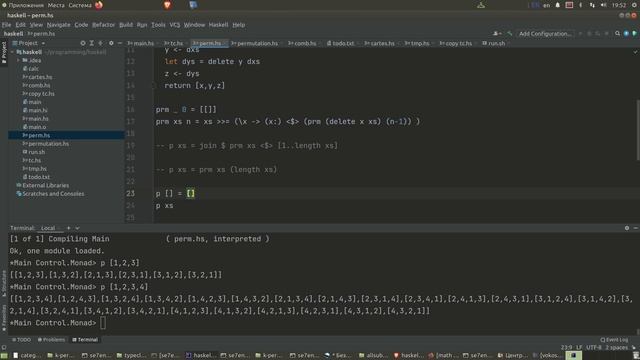
Task: Open the terminal tabs dropdown arrow
Action: [77, 228]
